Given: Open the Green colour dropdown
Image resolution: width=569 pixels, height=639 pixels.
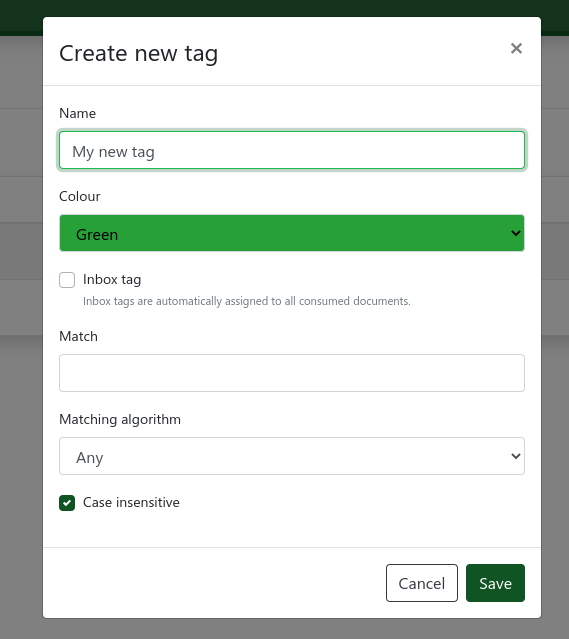Looking at the screenshot, I should pyautogui.click(x=292, y=233).
